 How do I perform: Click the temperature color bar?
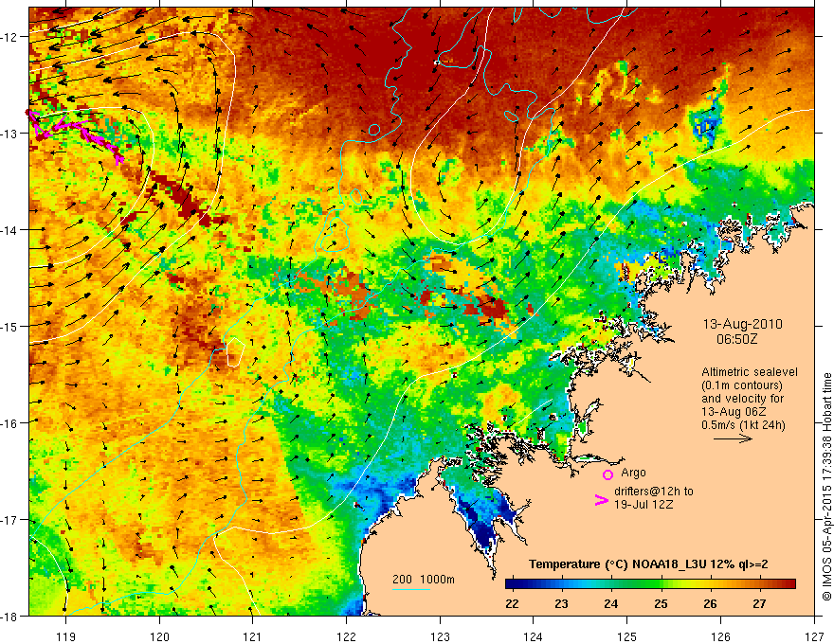pyautogui.click(x=650, y=584)
